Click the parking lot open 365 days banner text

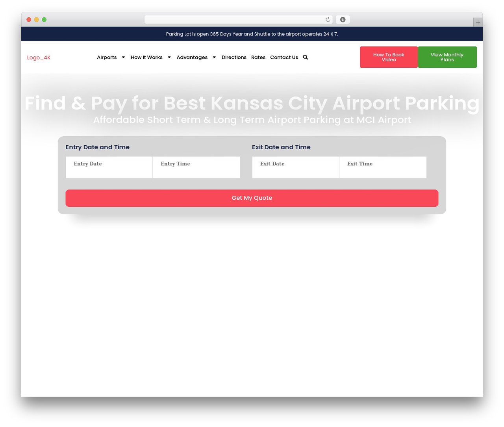click(252, 34)
